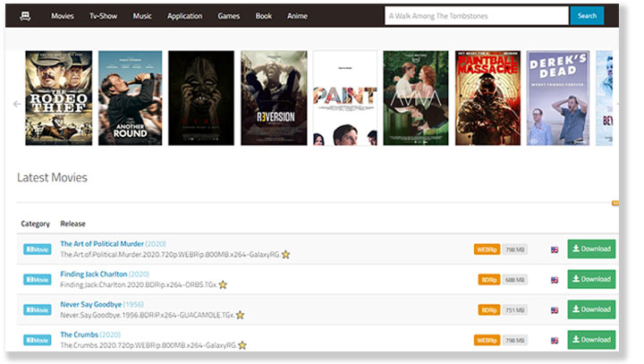Click Finding.Jack.Charlton.2020.BDRip release filename
This screenshot has width=644, height=364.
[x=139, y=284]
